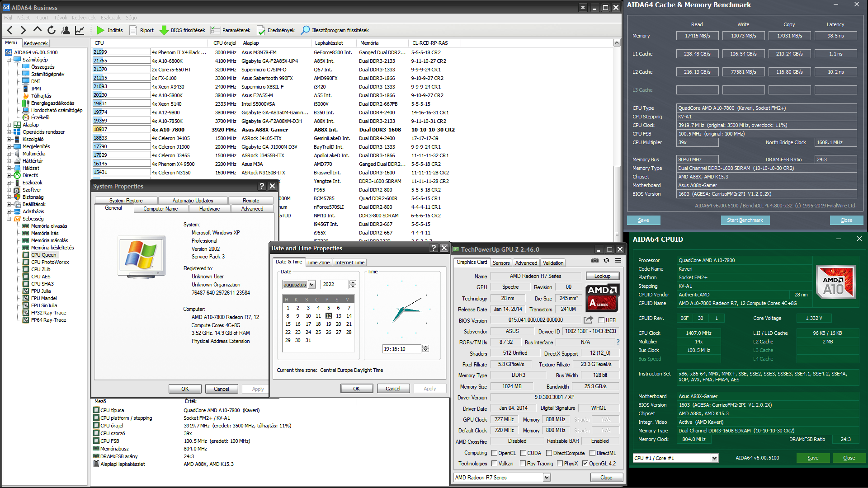The width and height of the screenshot is (868, 488).
Task: Collapse the Sebesség tree node
Action: (x=9, y=219)
